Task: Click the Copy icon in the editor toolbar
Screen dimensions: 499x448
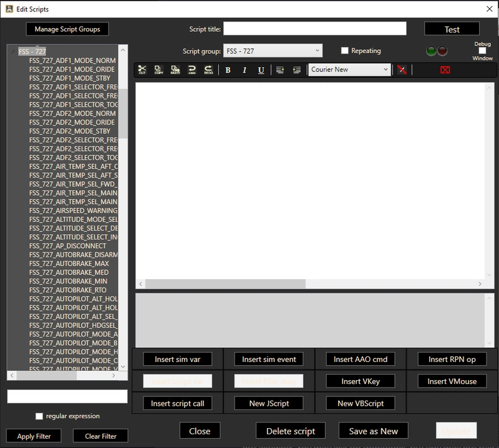Action: click(x=158, y=70)
